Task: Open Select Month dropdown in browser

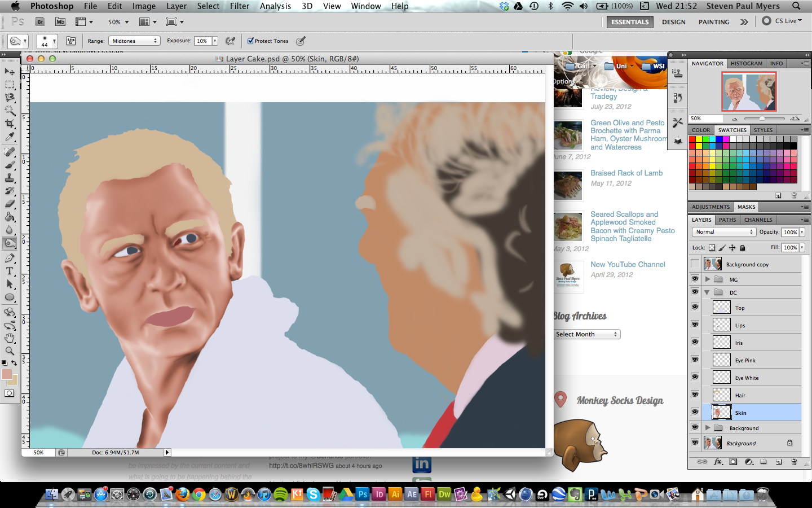Action: point(587,334)
